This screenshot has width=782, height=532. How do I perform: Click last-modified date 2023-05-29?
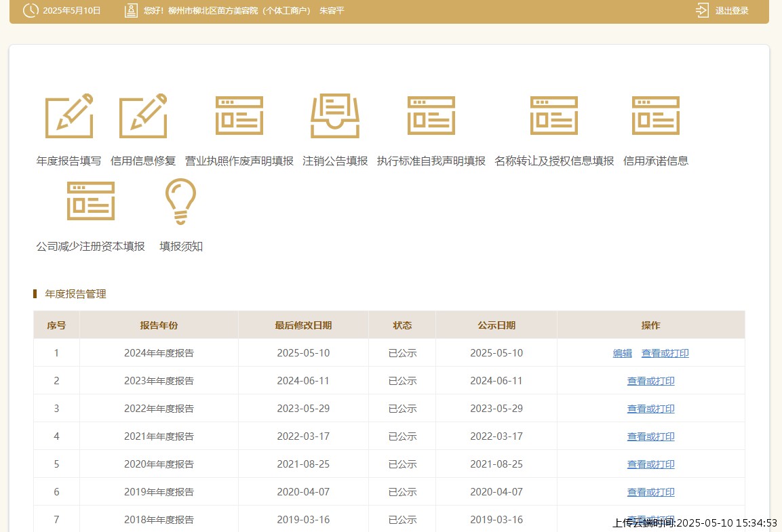click(303, 409)
